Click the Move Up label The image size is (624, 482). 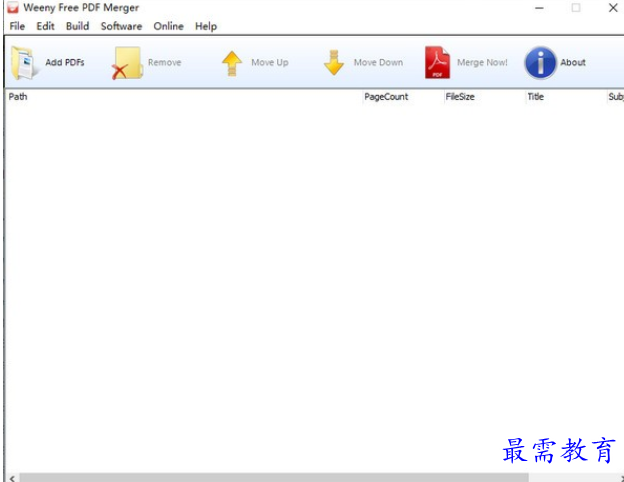(x=270, y=62)
